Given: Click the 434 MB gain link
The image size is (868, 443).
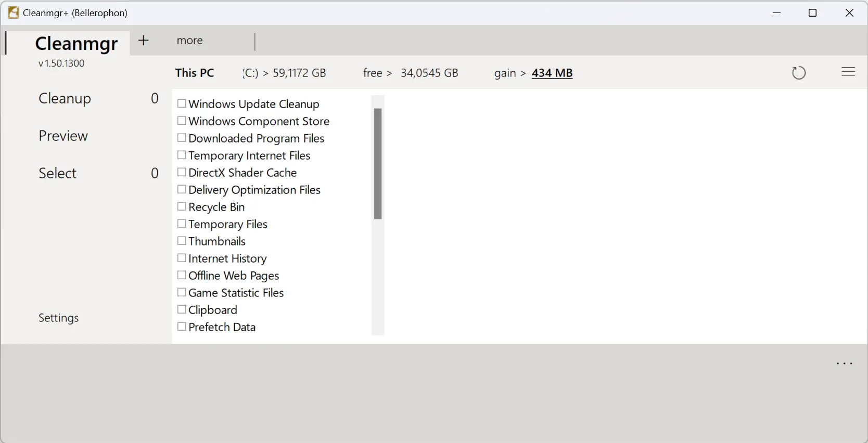Looking at the screenshot, I should 552,73.
